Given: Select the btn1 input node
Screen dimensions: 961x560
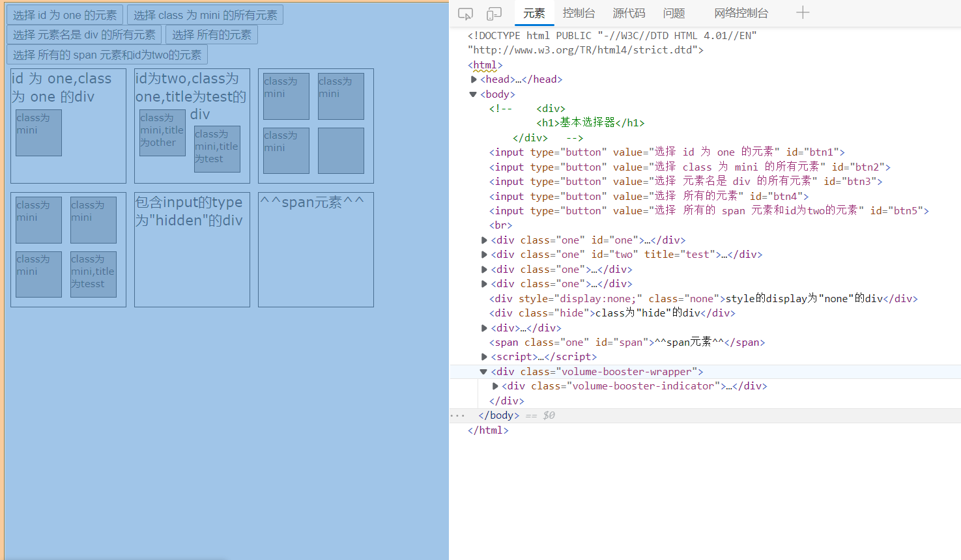Looking at the screenshot, I should point(667,152).
